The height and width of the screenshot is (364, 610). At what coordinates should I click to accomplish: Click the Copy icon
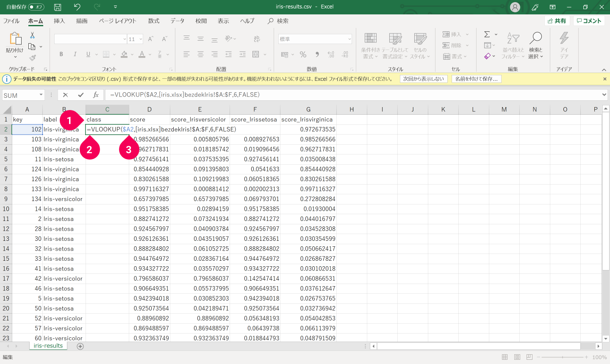click(32, 47)
